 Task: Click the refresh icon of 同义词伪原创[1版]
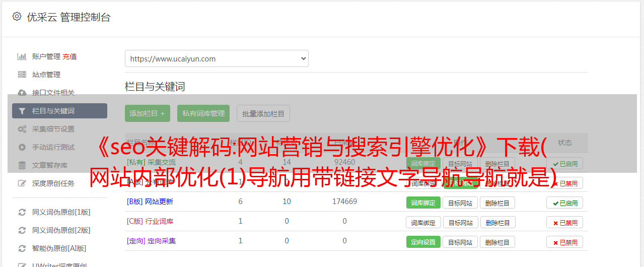22,212
